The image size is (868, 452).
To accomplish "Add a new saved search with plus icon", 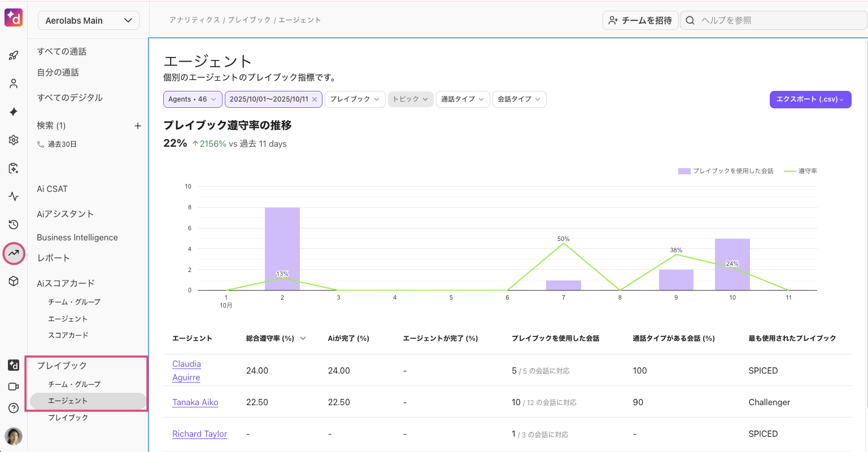I will (137, 126).
